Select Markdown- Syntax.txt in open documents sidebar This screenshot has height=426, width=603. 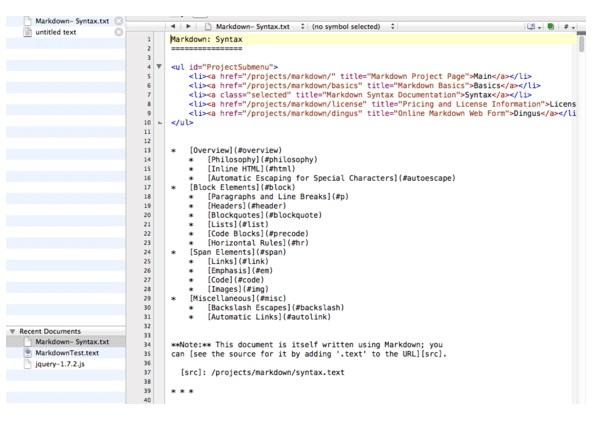[x=72, y=21]
